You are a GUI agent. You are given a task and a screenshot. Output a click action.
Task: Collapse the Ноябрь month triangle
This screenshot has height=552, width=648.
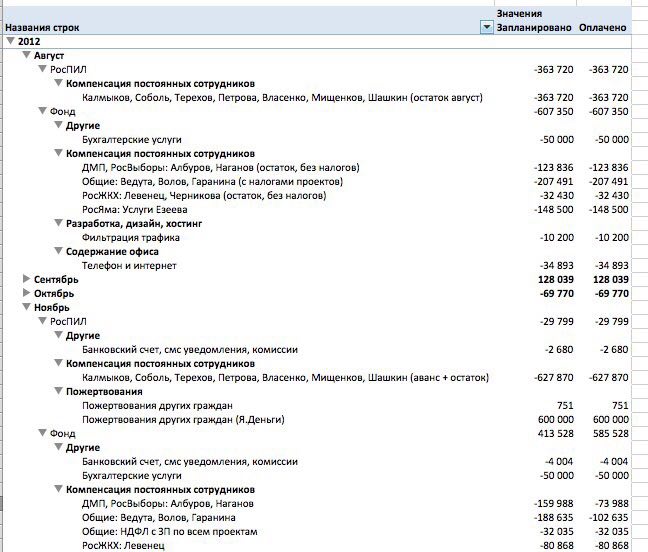27,307
